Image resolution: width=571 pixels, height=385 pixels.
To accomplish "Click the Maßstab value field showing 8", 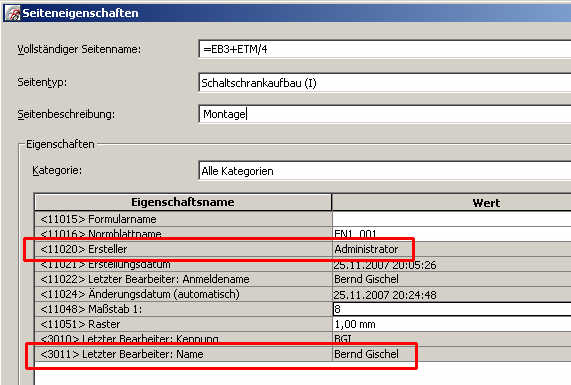I will pos(452,309).
